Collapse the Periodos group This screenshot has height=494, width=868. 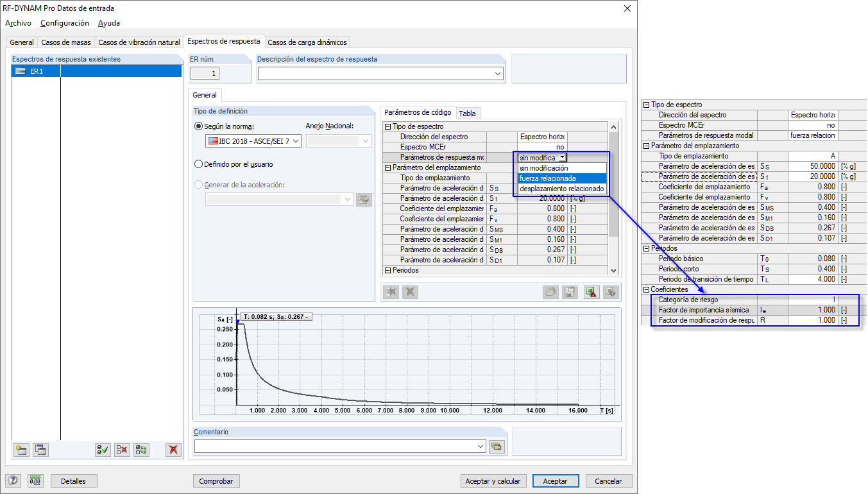[387, 270]
